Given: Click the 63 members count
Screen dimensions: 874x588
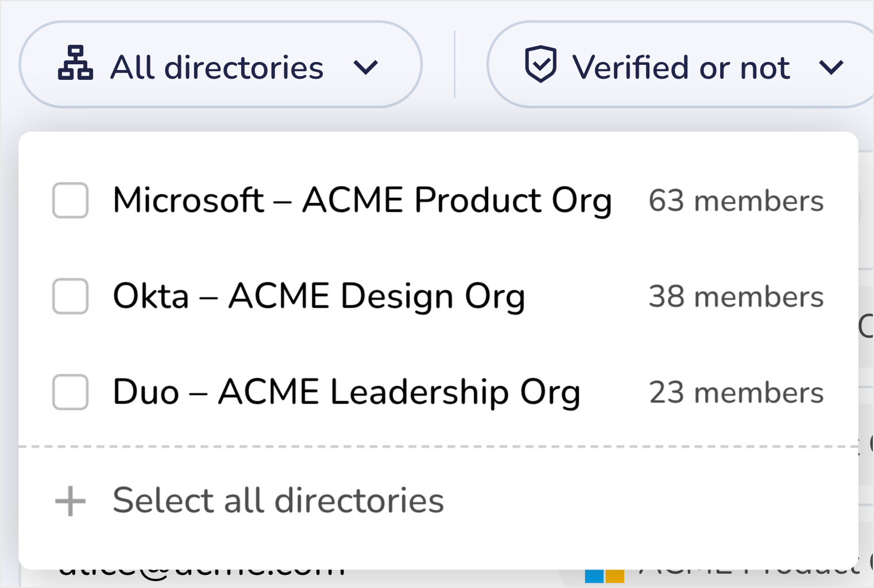Looking at the screenshot, I should 736,201.
